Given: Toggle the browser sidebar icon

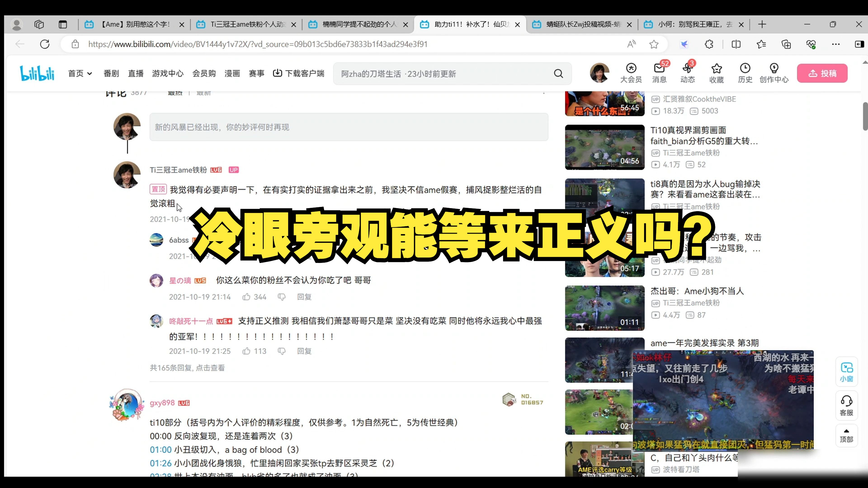Looking at the screenshot, I should [859, 44].
